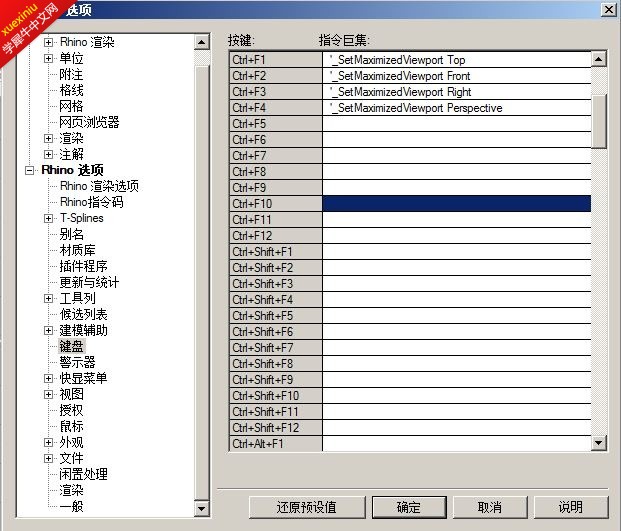Expand the 快显菜单 tree node
This screenshot has height=531, width=621.
[48, 379]
